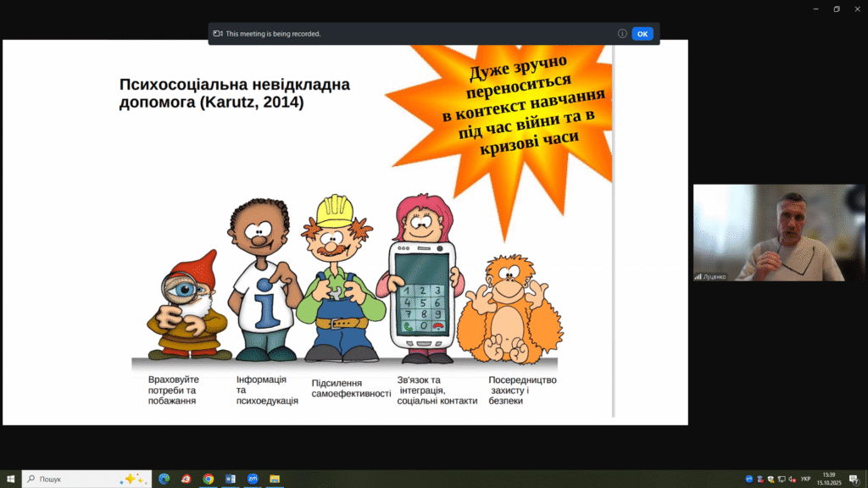Click OK on the recording notice

pyautogui.click(x=642, y=34)
